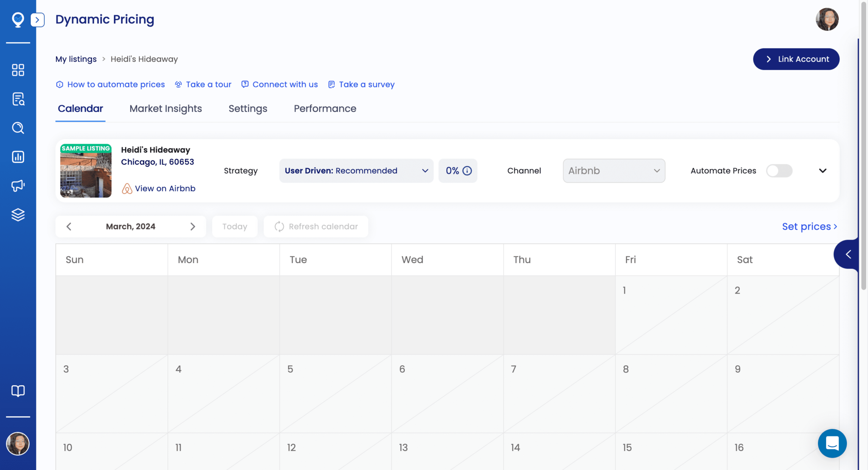Open the Channel dropdown set to Airbnb
The image size is (868, 470).
pyautogui.click(x=614, y=171)
